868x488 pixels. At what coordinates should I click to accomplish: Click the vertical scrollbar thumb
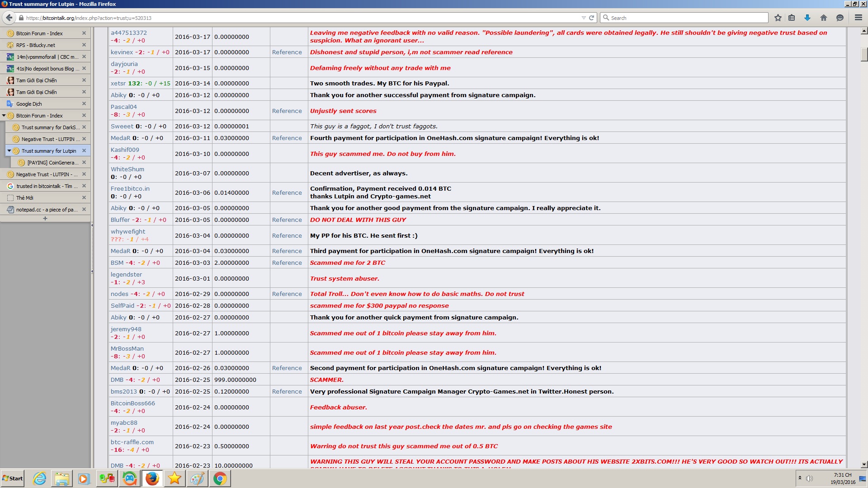[864, 54]
